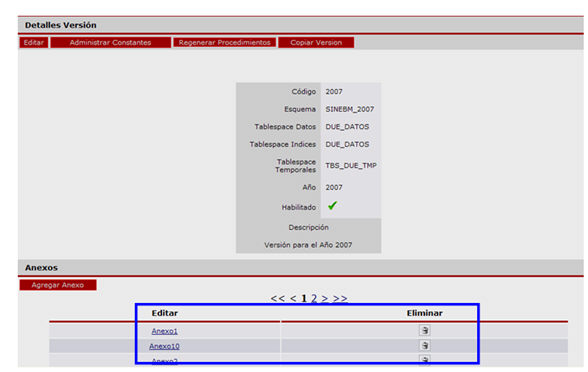Select Tablespace Temporales value TBS_DUE_TMP

[x=351, y=166]
